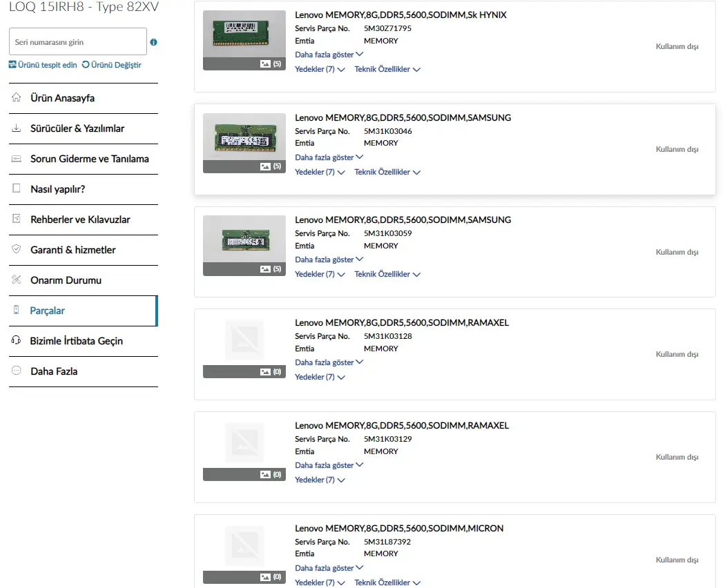Expand Yedekler (7) for part 5M31K03059

[320, 274]
